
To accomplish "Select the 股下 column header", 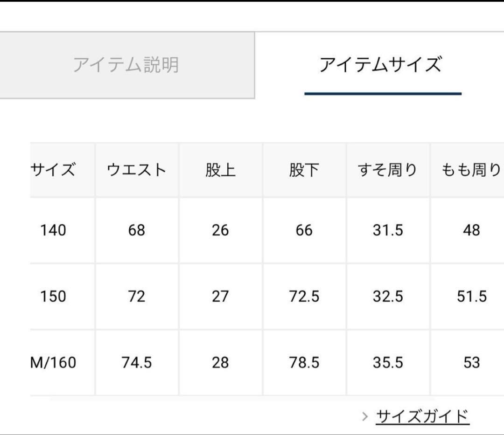I will coord(304,170).
